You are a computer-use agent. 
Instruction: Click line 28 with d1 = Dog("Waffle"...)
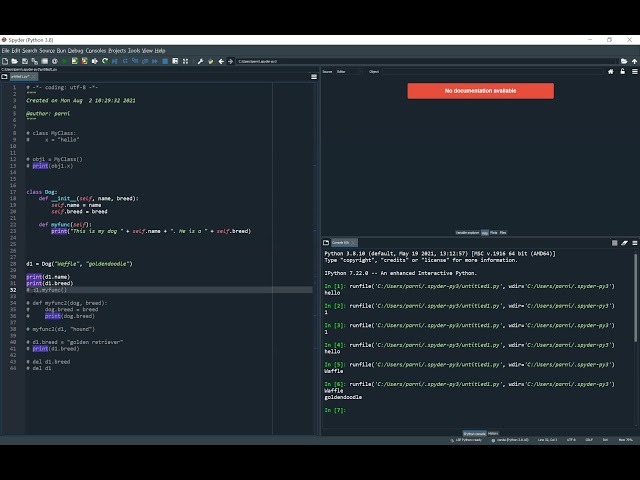(x=79, y=264)
